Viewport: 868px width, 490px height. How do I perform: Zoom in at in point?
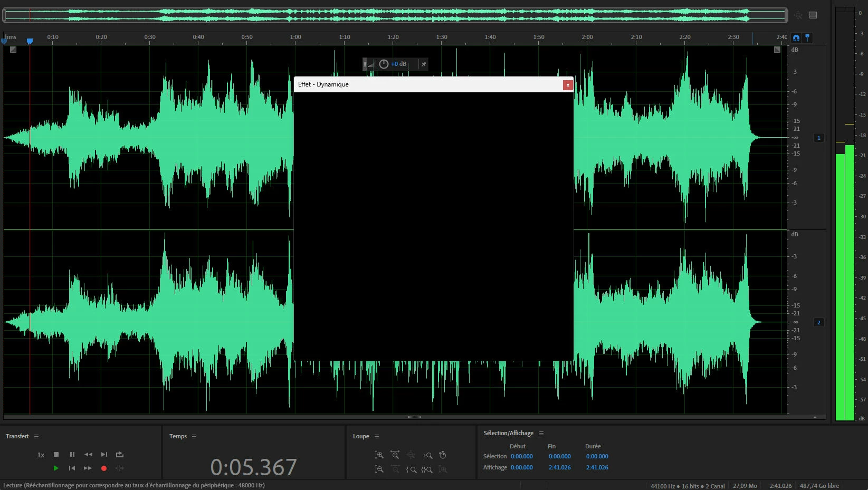(427, 455)
